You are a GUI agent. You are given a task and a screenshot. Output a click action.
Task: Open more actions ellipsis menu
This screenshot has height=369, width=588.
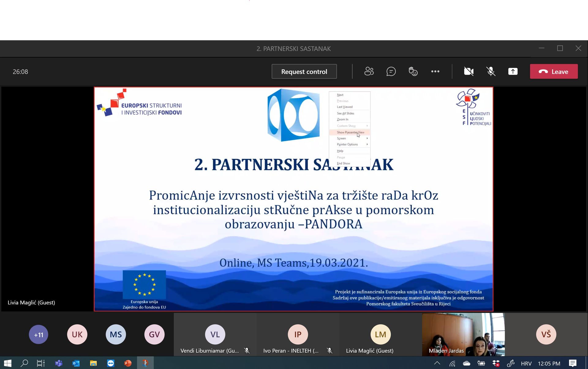tap(435, 71)
